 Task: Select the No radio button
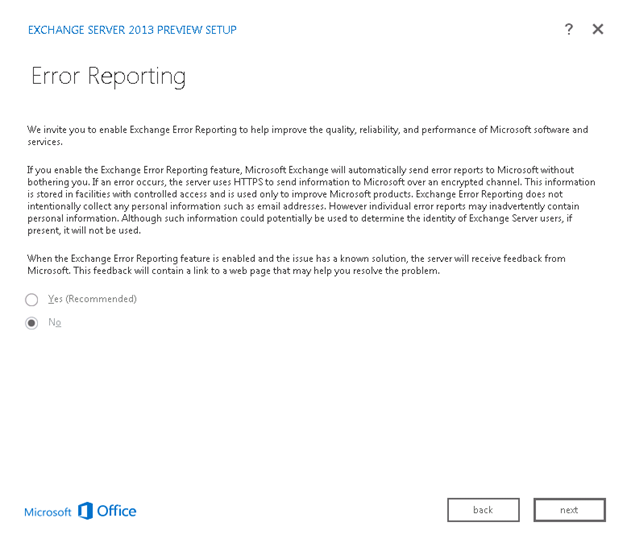coord(32,323)
